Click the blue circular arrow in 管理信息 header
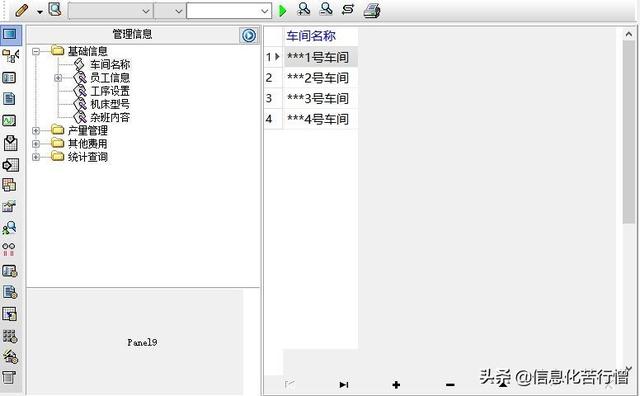The image size is (640, 396). click(249, 36)
